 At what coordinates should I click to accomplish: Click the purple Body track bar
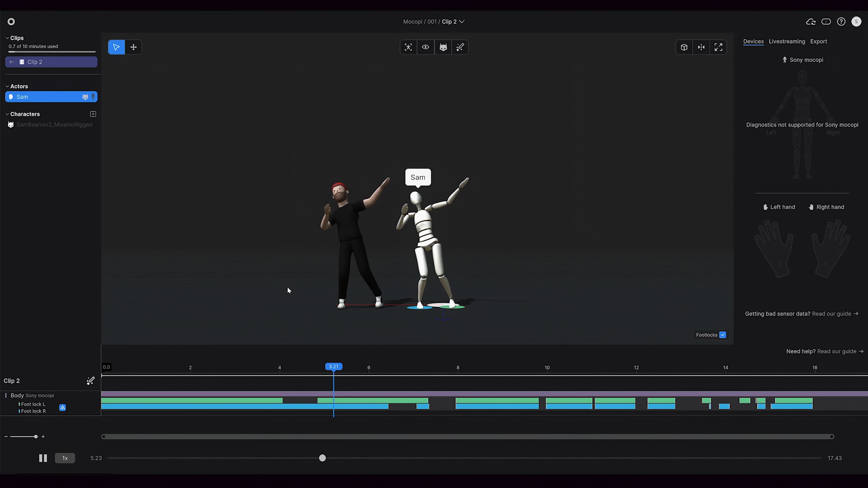(x=485, y=394)
